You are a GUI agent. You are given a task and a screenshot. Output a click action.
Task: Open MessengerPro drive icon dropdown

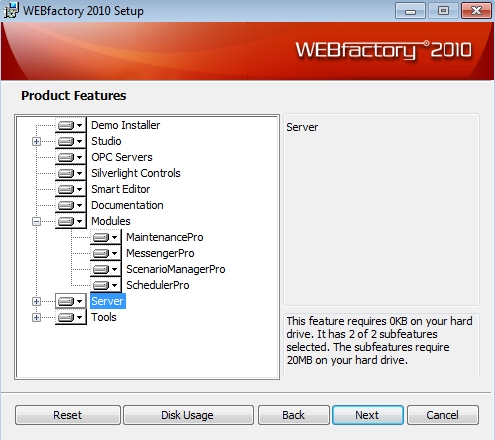(x=105, y=253)
